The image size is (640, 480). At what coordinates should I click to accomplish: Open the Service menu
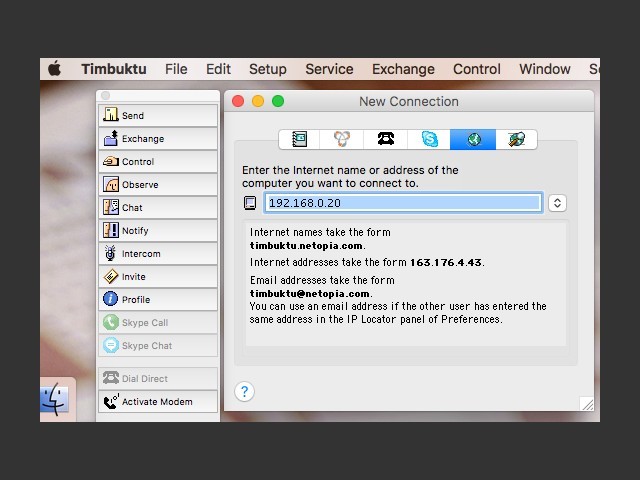coord(329,69)
